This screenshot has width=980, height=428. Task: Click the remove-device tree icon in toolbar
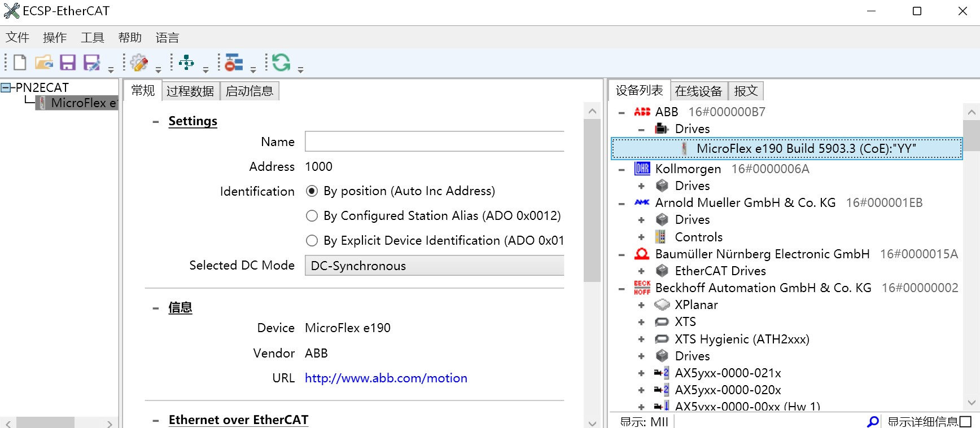234,62
